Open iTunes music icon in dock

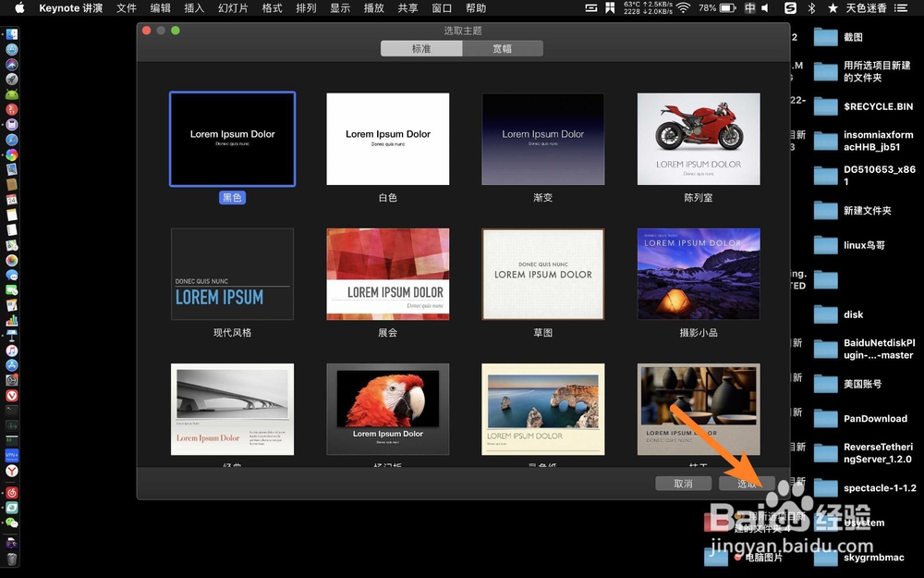[x=12, y=350]
